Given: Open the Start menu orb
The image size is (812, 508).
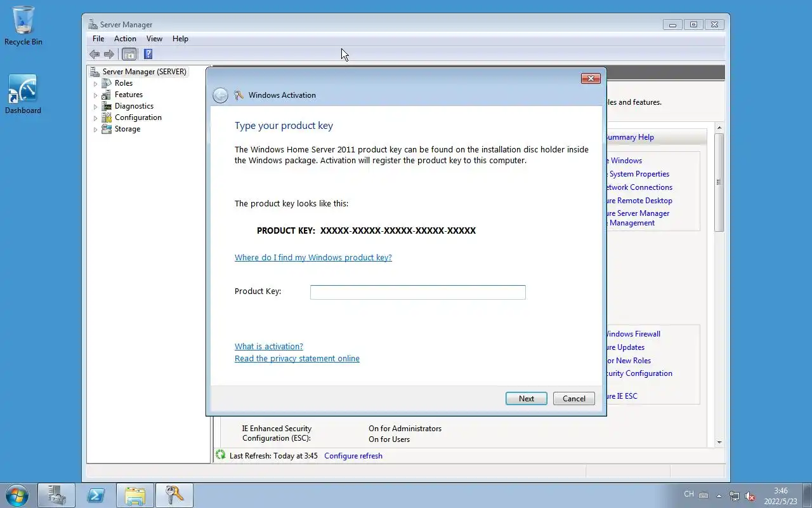Looking at the screenshot, I should coord(16,495).
